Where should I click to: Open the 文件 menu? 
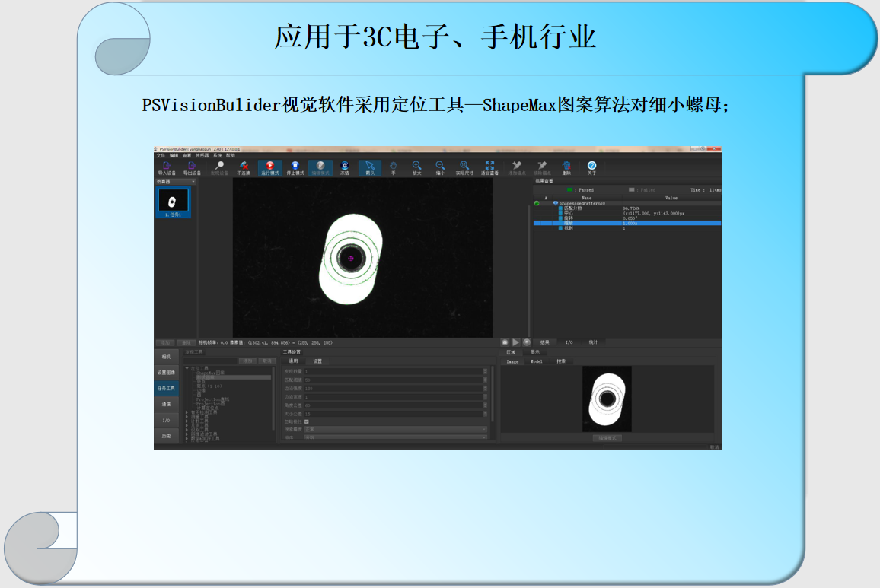(161, 155)
